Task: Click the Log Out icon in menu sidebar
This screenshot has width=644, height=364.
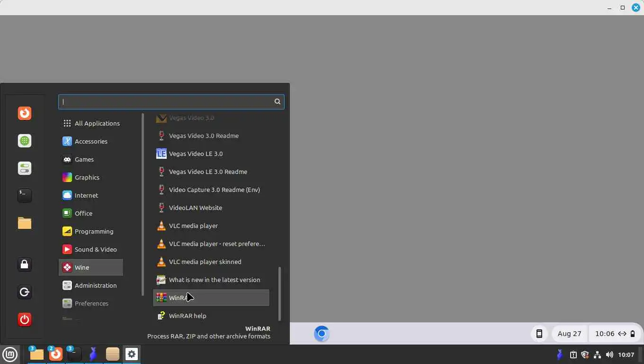Action: [25, 292]
